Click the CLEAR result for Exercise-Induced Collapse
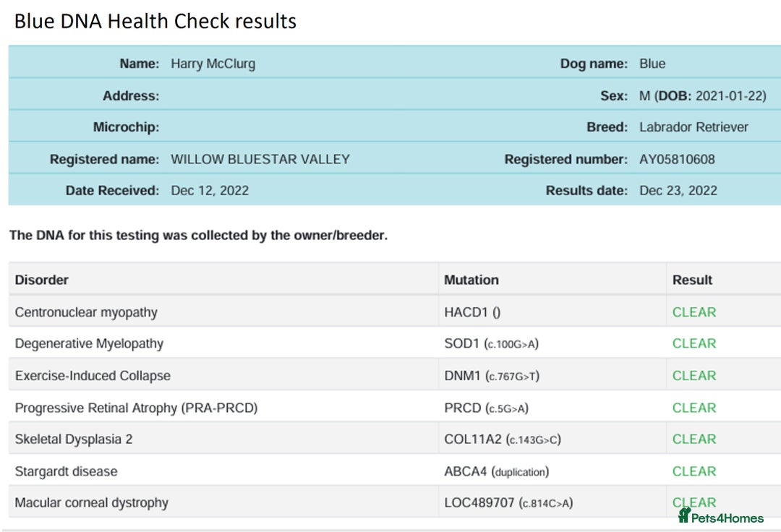The image size is (781, 532). [694, 376]
